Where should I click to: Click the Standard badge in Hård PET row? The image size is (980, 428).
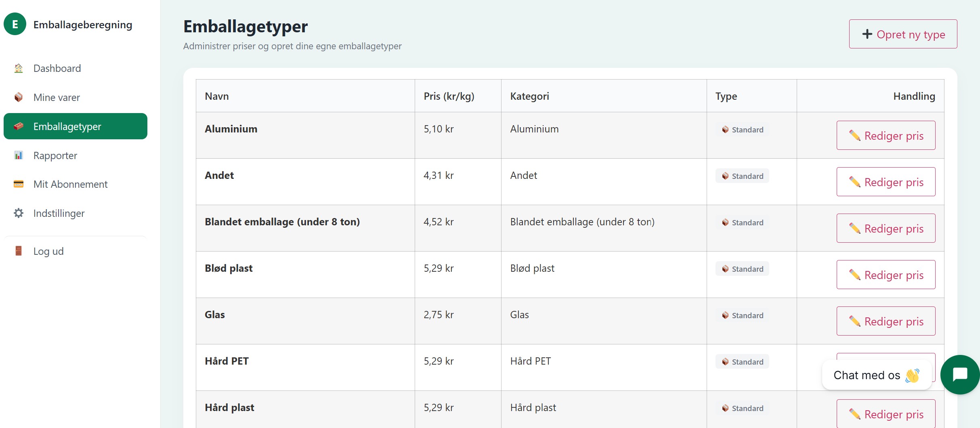point(742,362)
